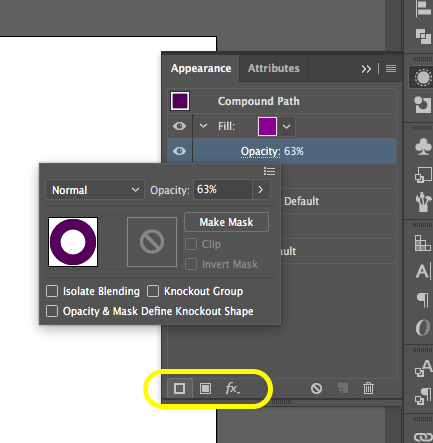Open the Symbols panel club icon
The image size is (433, 443).
point(423,147)
